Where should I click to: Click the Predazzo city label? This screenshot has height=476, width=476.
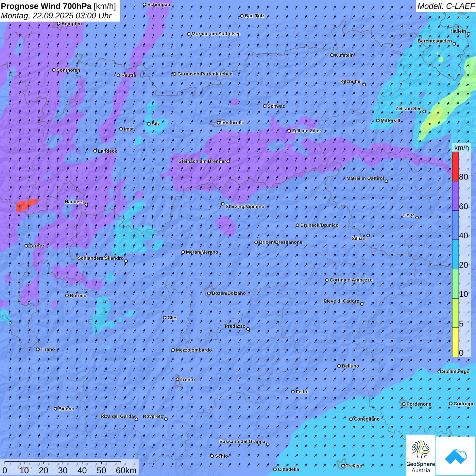click(235, 326)
